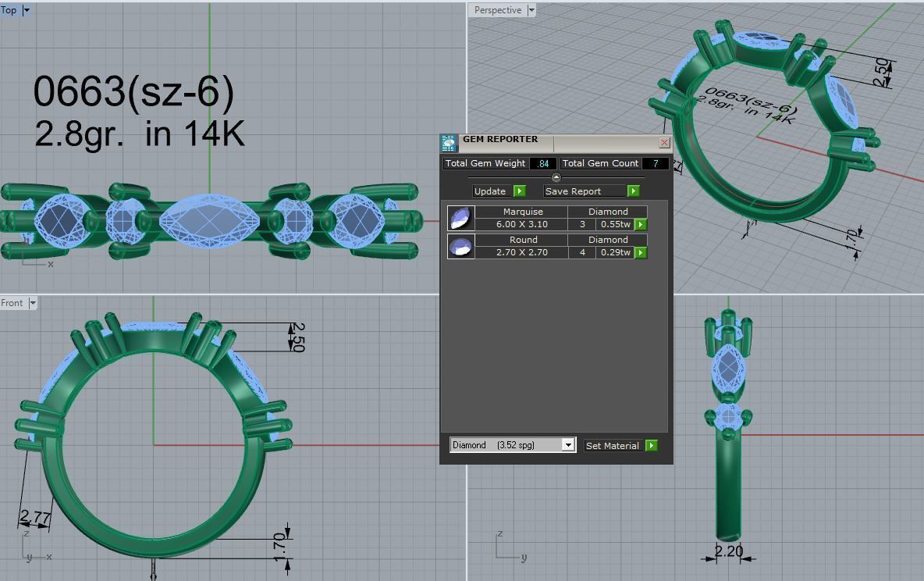Click the 6.00 X 3.10 size cell
The width and height of the screenshot is (924, 581).
[521, 224]
